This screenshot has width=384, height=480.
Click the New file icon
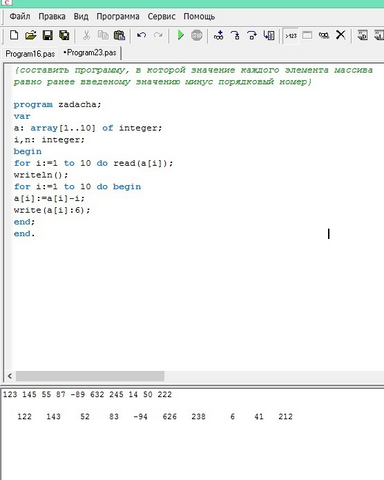click(14, 35)
